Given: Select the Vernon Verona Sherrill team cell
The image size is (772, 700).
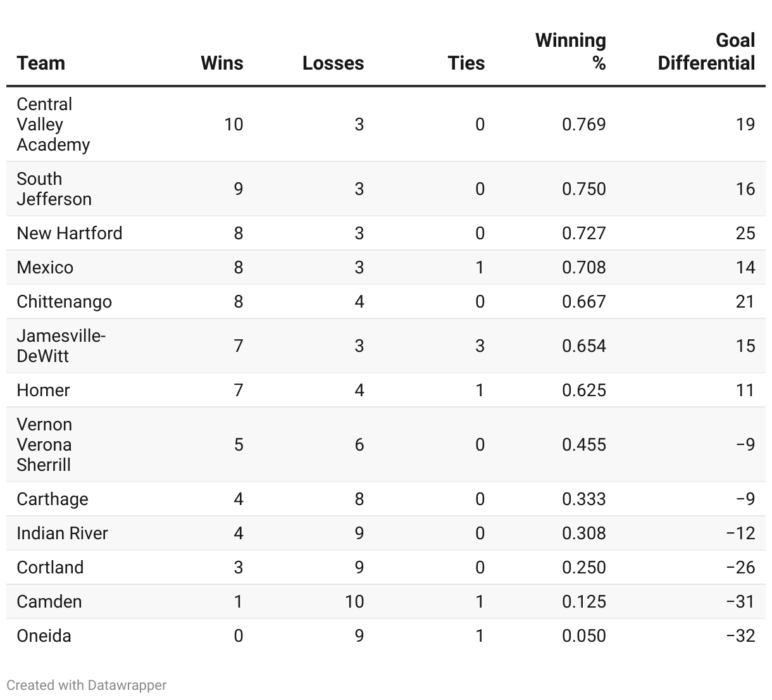Looking at the screenshot, I should [44, 445].
